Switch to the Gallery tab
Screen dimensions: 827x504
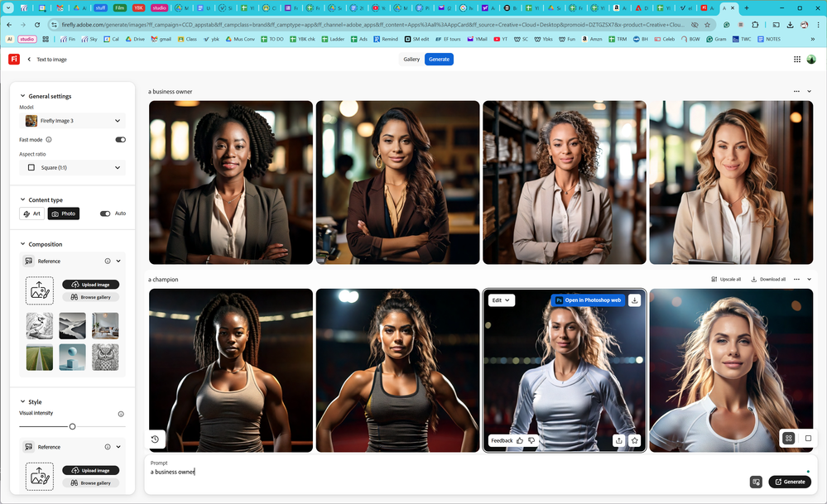tap(411, 59)
